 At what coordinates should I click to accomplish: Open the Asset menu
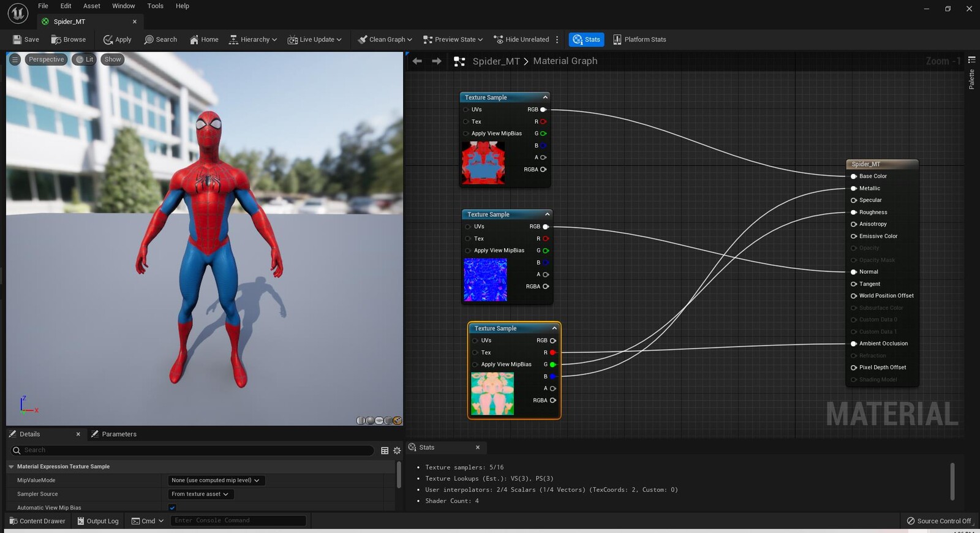[x=92, y=6]
